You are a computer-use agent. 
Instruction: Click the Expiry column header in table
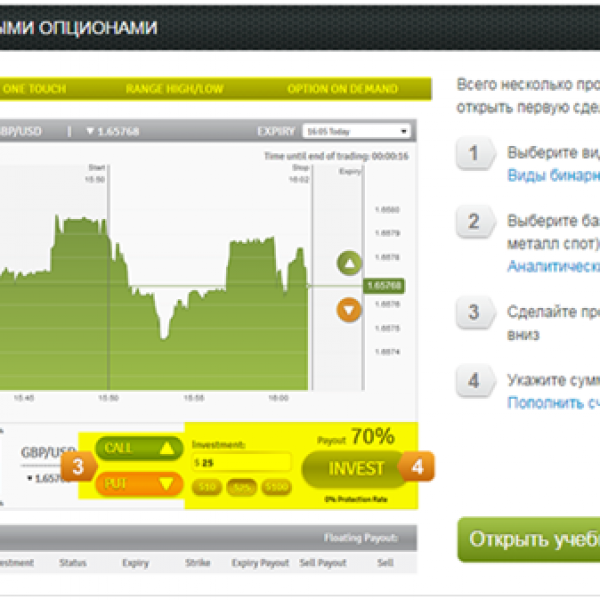coord(135,563)
